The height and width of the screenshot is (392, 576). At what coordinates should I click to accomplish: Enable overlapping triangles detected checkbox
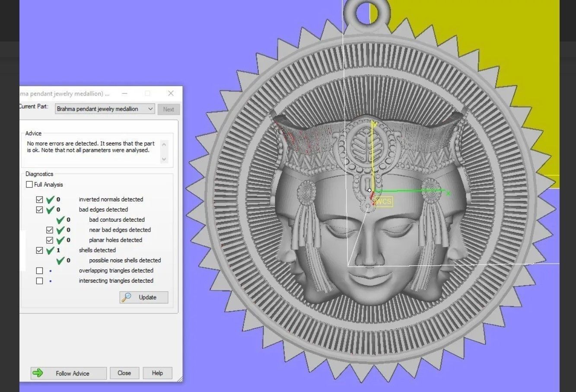(40, 271)
